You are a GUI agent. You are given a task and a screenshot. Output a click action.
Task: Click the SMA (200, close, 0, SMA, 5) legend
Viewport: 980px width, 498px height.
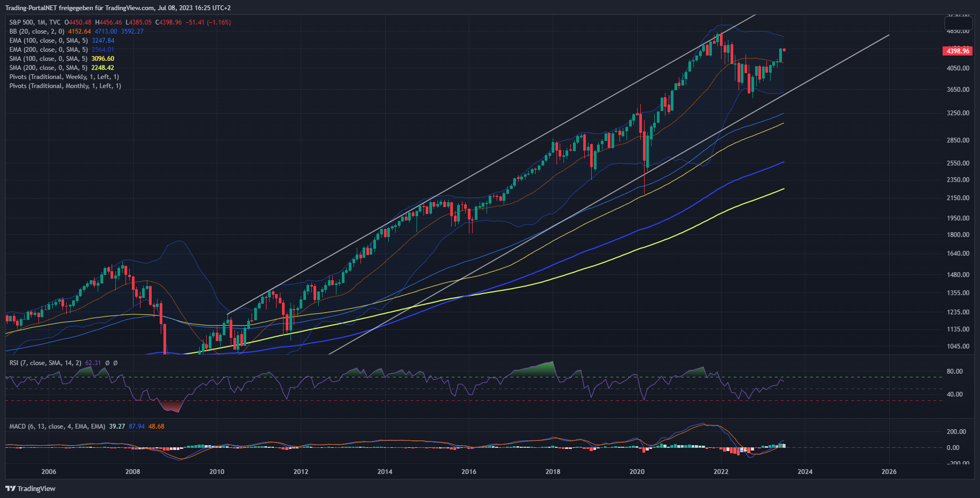point(49,68)
